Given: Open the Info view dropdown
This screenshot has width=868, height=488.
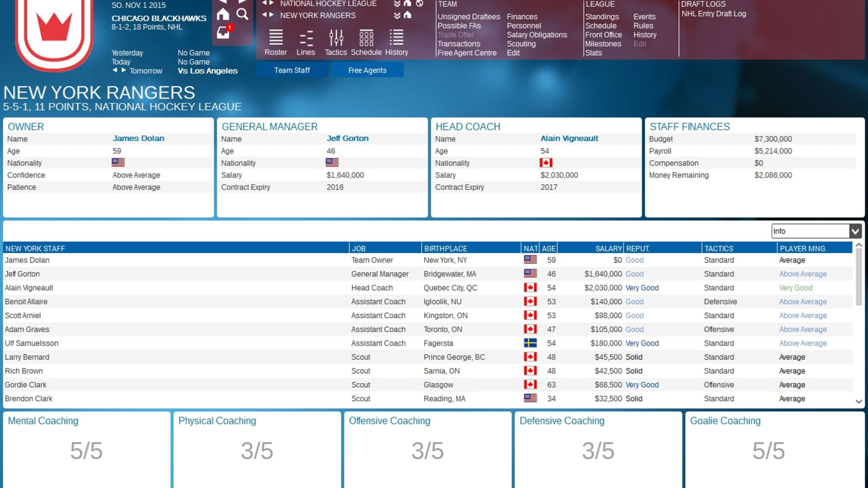Looking at the screenshot, I should click(x=816, y=231).
